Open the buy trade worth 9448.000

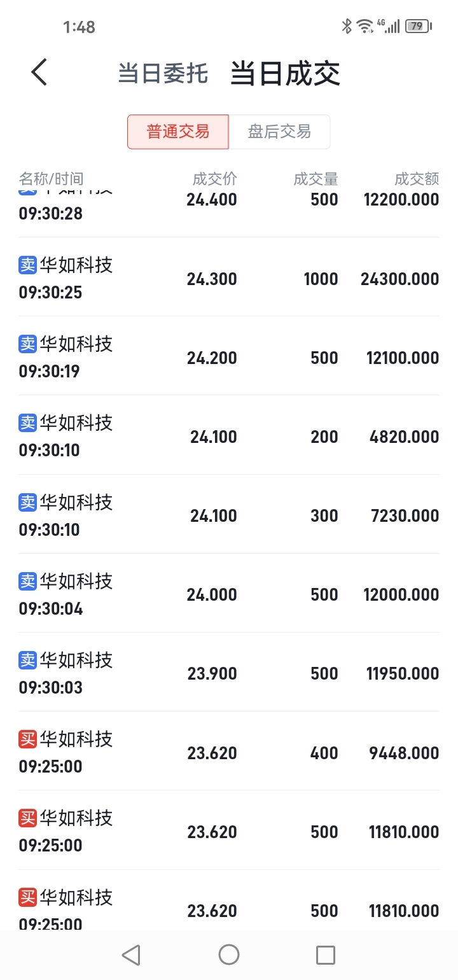(229, 751)
